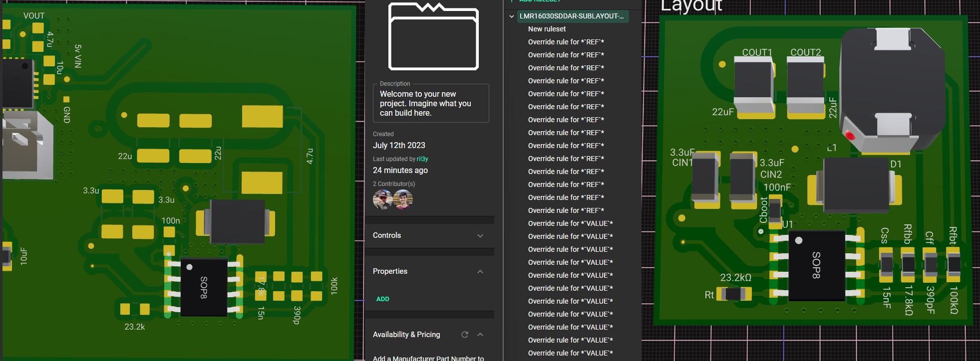Click the 100k label on left PCB
980x361 pixels.
tap(334, 286)
